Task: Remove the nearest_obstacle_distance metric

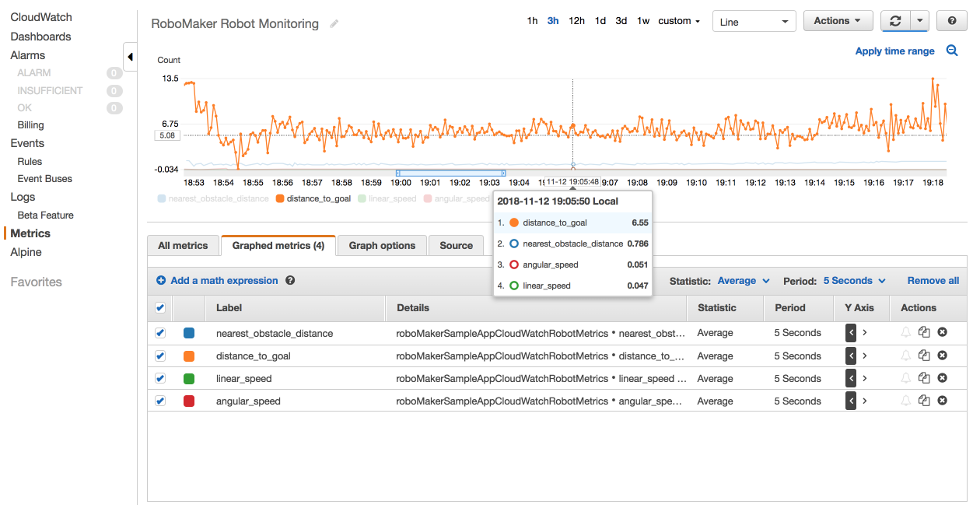Action: (x=942, y=333)
